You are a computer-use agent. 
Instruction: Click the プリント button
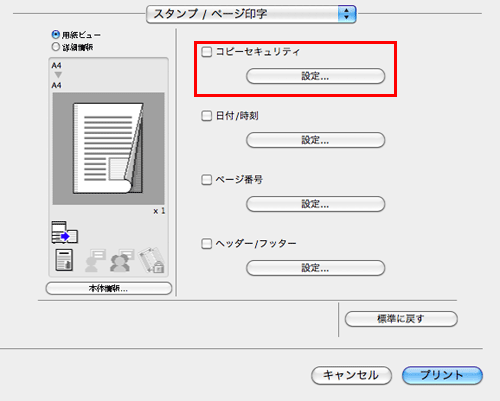click(442, 375)
